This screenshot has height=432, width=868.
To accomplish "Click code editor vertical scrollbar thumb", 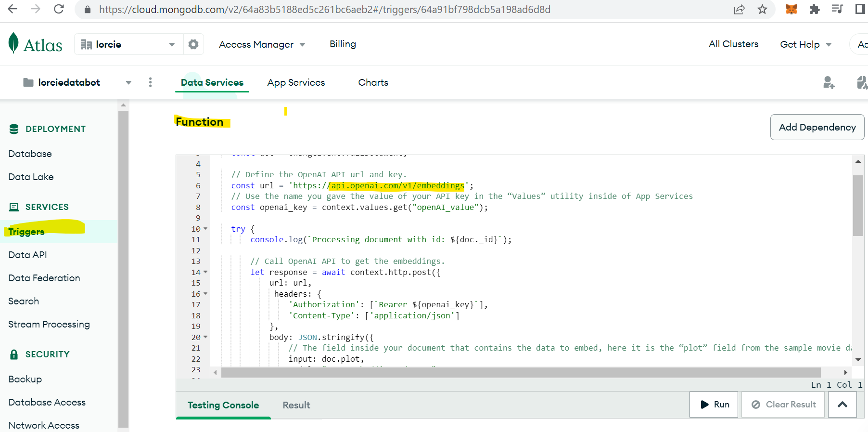I will tap(858, 206).
